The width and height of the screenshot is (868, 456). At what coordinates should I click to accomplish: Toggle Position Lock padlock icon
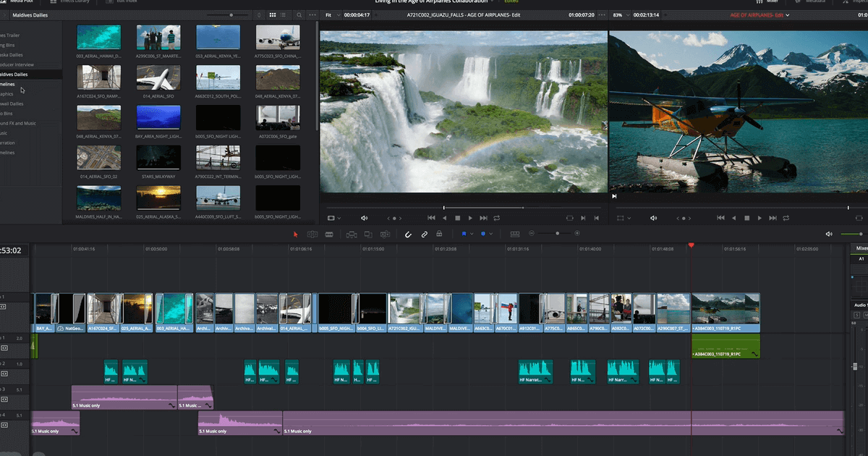(439, 234)
